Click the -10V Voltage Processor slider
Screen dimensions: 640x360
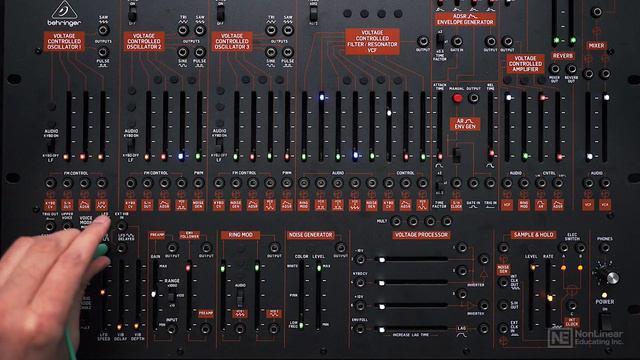click(x=411, y=259)
